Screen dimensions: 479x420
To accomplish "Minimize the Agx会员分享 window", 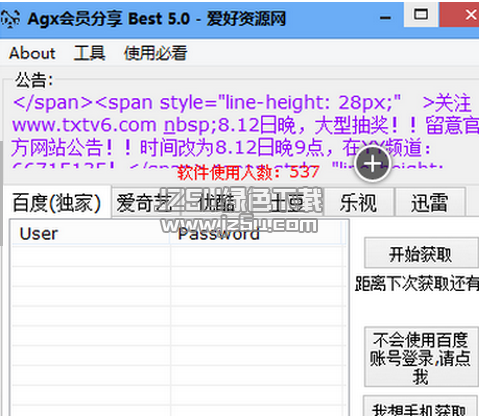I will [x=385, y=17].
